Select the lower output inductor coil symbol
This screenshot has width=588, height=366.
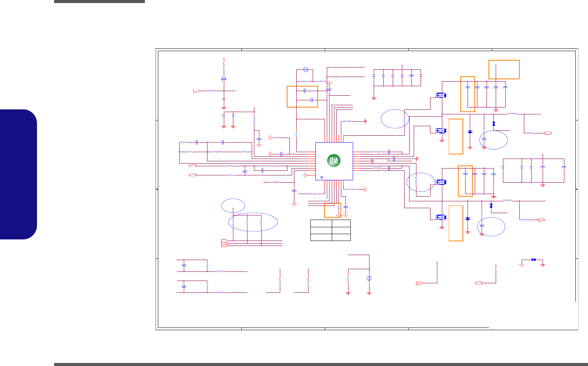click(x=507, y=200)
